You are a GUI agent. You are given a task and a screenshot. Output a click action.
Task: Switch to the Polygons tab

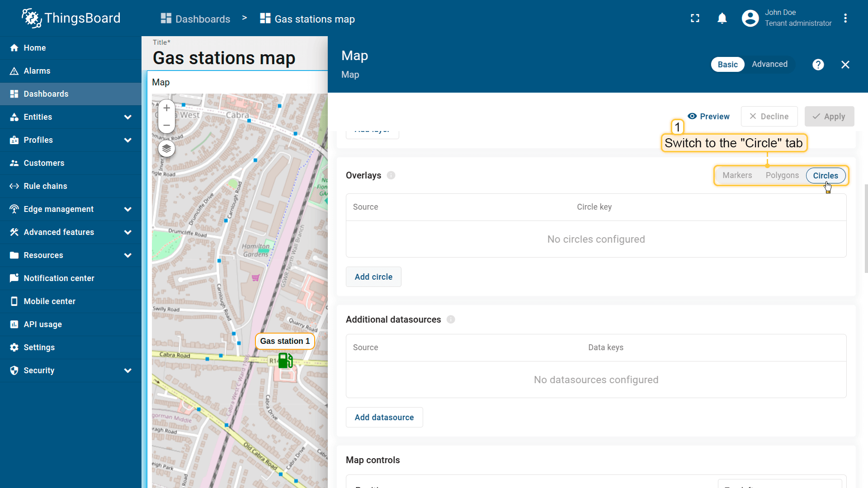pyautogui.click(x=782, y=175)
